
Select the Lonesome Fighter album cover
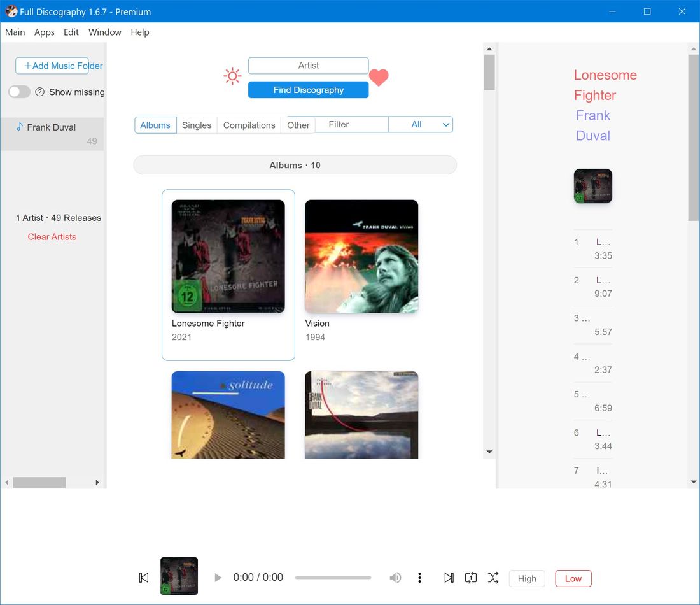[228, 255]
